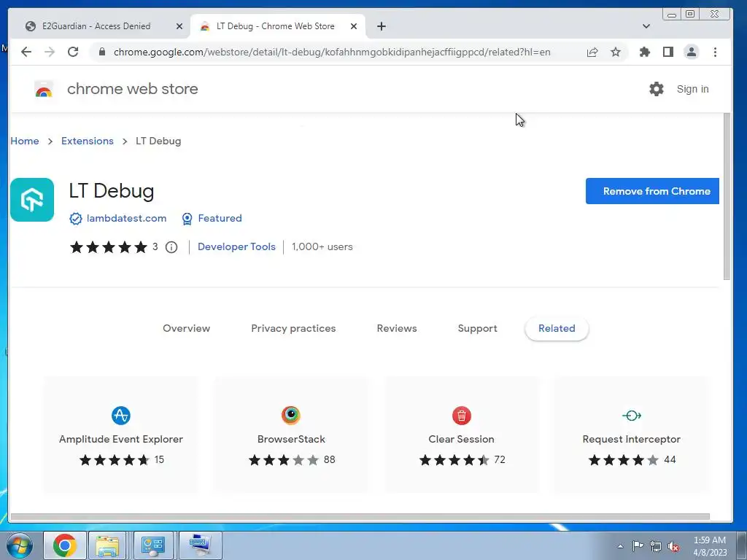Click the 1,000+ users text
This screenshot has height=560, width=747.
point(322,246)
